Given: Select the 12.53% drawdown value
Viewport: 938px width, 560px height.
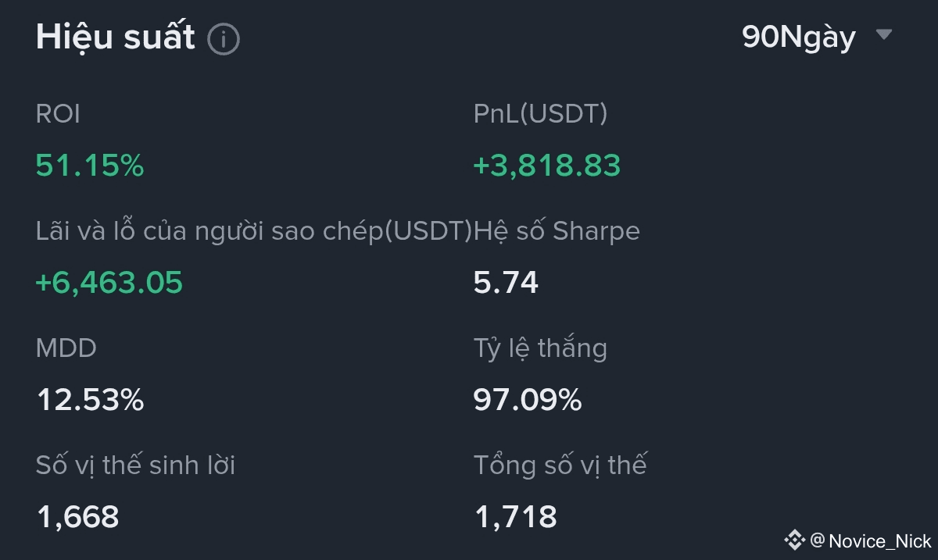Looking at the screenshot, I should point(91,400).
